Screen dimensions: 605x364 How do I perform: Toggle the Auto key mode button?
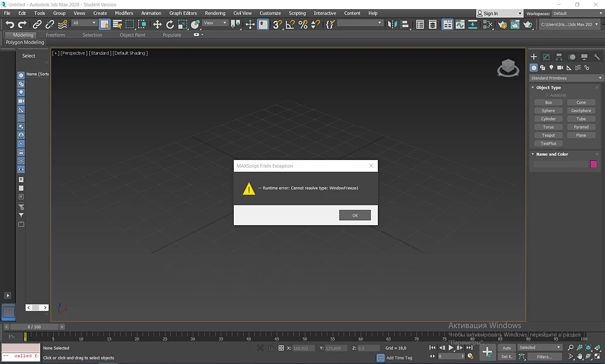(x=507, y=348)
